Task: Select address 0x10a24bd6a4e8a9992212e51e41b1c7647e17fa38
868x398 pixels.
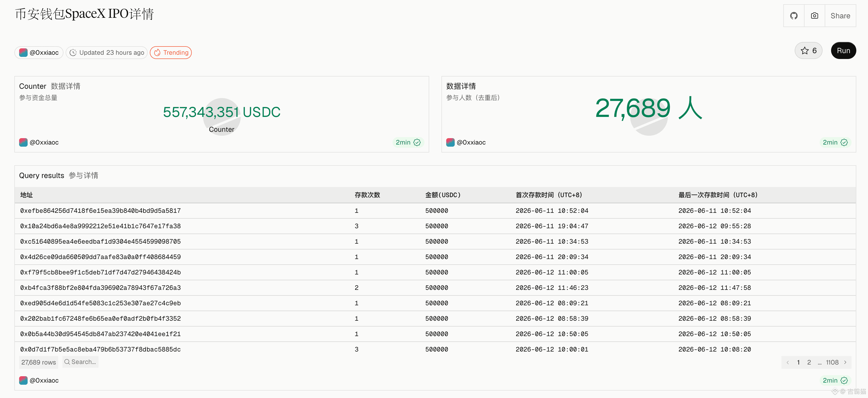Action: (x=100, y=226)
